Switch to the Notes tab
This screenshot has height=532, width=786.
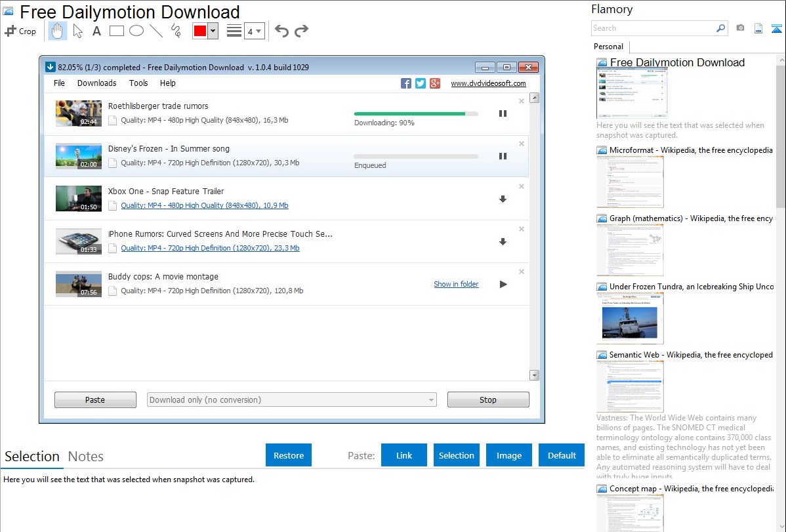coord(86,457)
